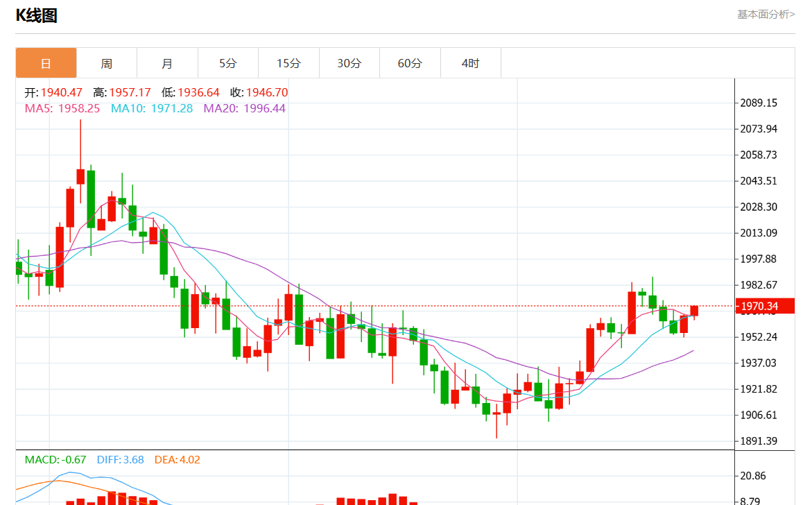Open the 5分 interval tab
The width and height of the screenshot is (812, 505).
228,63
